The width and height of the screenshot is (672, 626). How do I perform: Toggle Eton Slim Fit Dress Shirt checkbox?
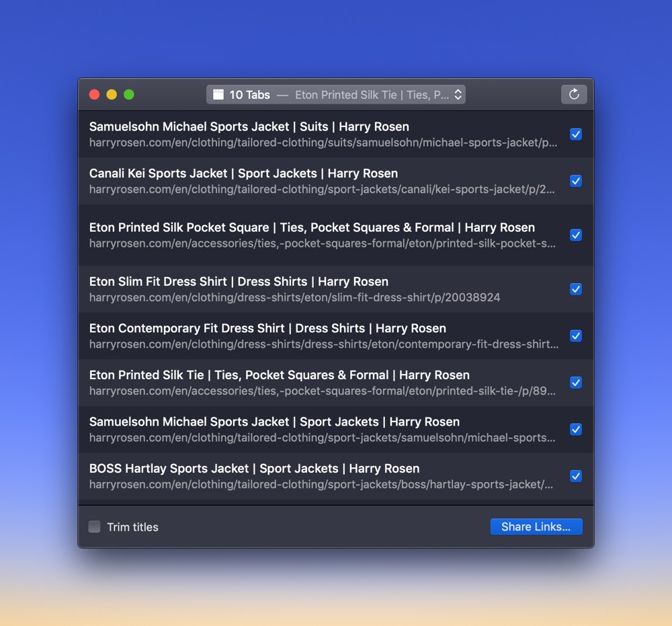(x=576, y=289)
